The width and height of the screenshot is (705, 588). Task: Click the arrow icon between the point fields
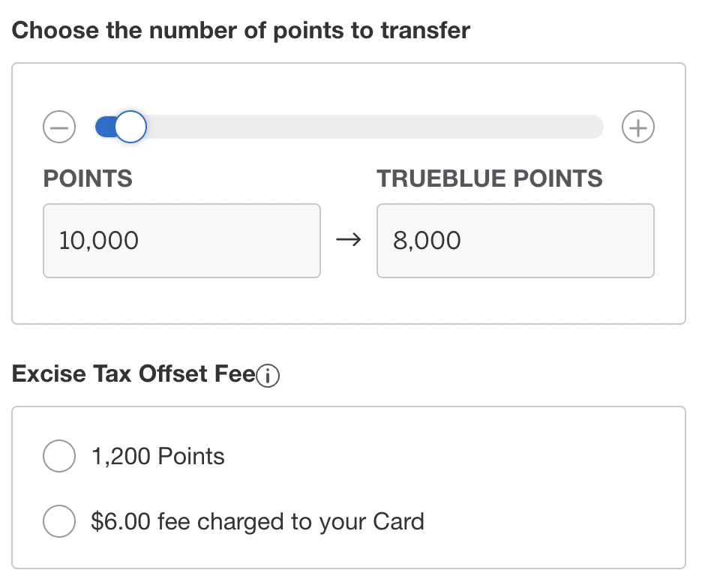coord(349,240)
